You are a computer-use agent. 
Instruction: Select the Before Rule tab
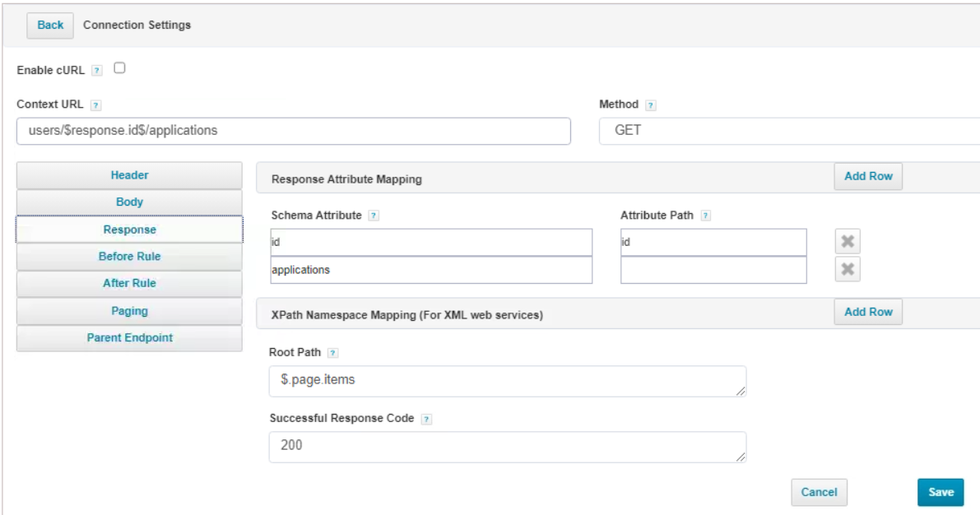[x=129, y=257]
